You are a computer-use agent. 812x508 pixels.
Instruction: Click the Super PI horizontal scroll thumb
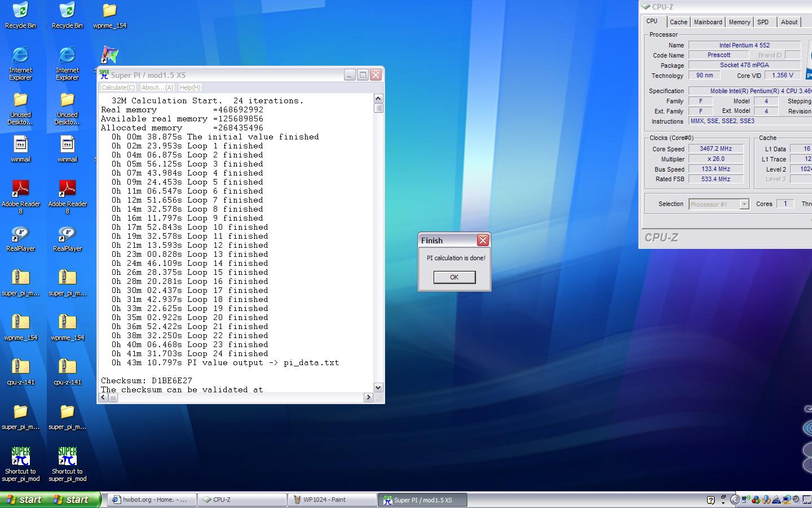(x=113, y=397)
